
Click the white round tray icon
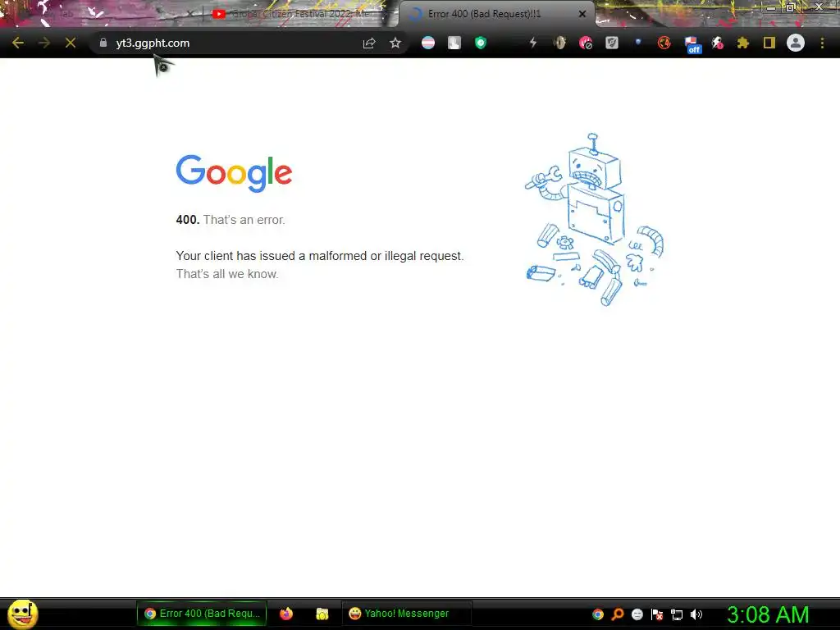(637, 614)
